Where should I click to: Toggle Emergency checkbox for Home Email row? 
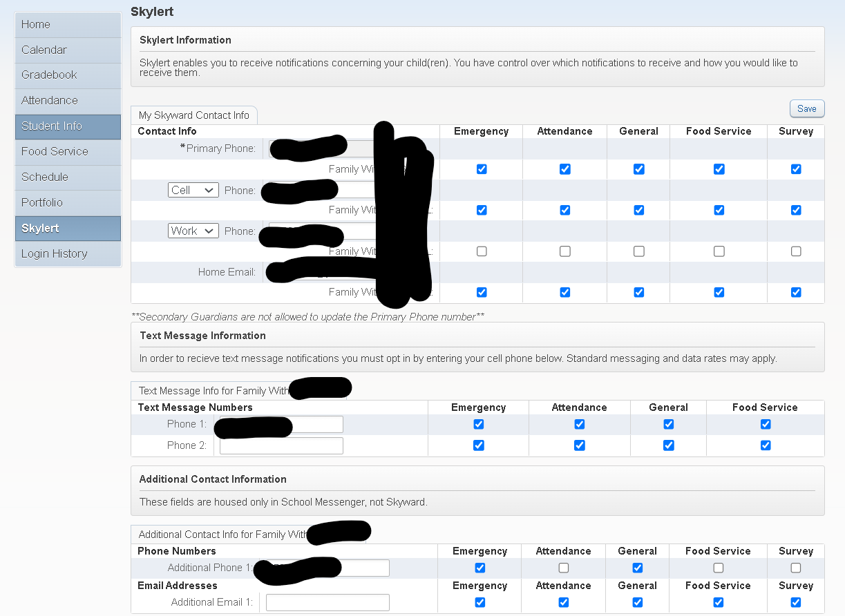(x=482, y=292)
